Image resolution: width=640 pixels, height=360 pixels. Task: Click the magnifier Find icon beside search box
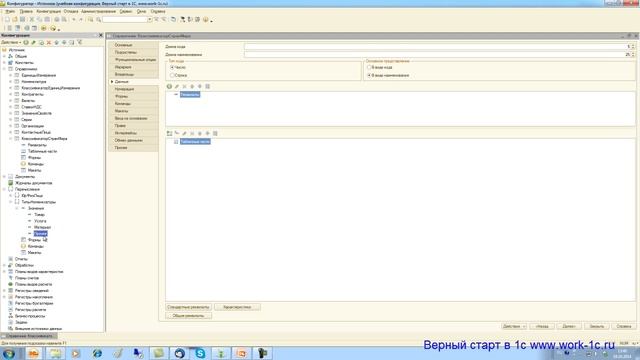click(98, 19)
